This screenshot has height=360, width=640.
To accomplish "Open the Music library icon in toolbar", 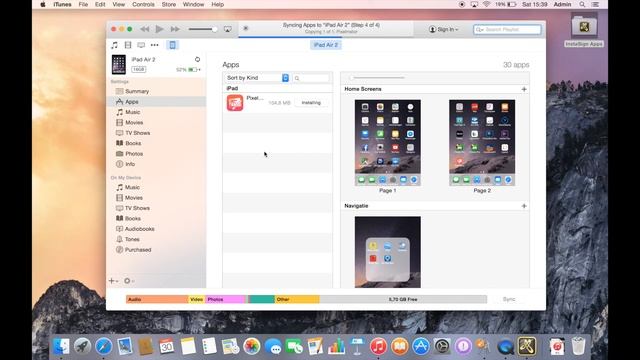I will pos(115,45).
